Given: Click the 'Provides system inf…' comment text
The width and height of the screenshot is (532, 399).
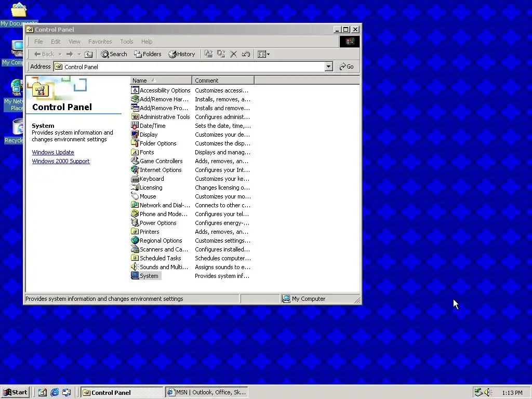Looking at the screenshot, I should 222,275.
